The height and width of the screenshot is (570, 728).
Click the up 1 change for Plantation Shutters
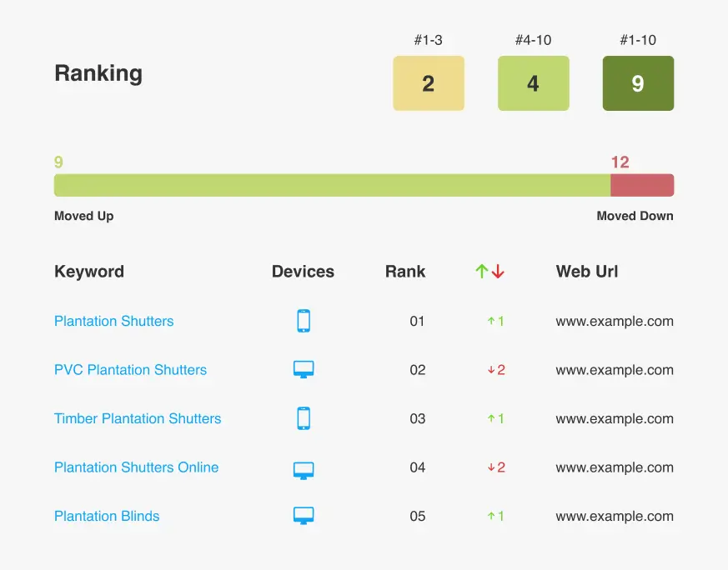[496, 321]
